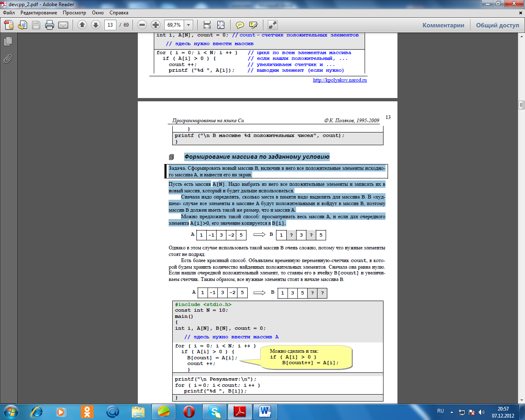
Task: Open the Окно menu
Action: coord(98,13)
